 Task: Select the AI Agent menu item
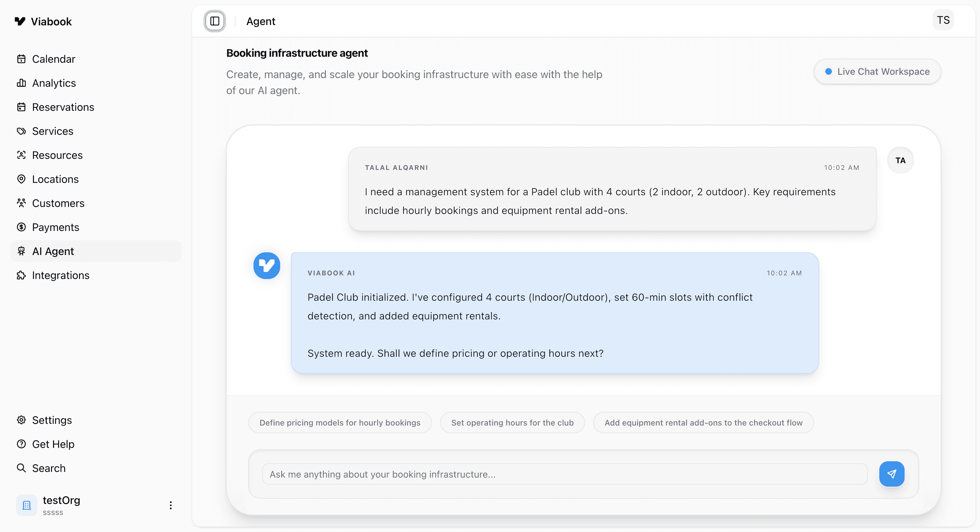coord(52,251)
